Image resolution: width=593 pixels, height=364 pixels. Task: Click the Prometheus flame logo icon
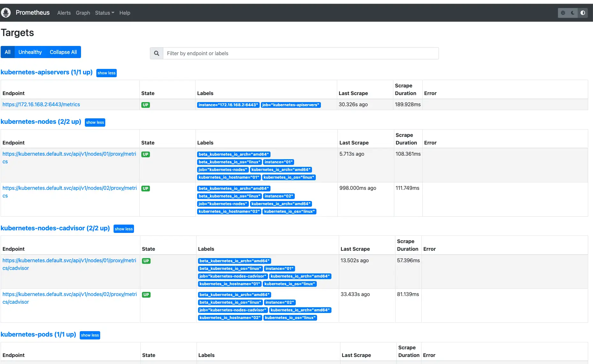6,13
